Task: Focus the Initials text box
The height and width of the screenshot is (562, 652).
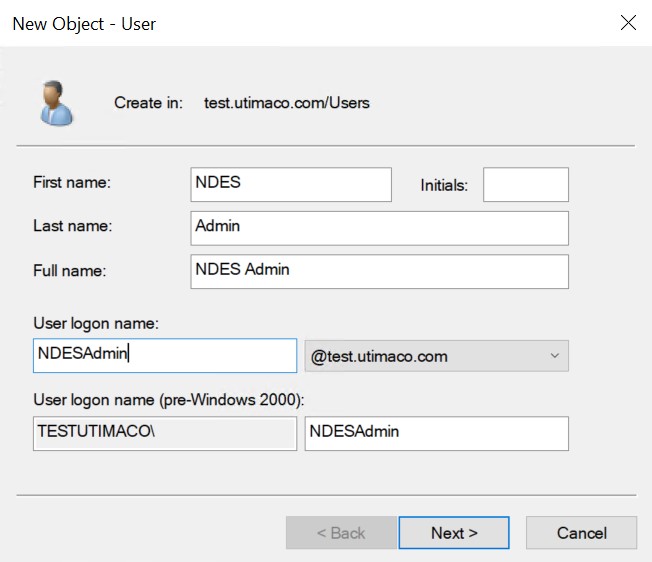Action: 526,185
